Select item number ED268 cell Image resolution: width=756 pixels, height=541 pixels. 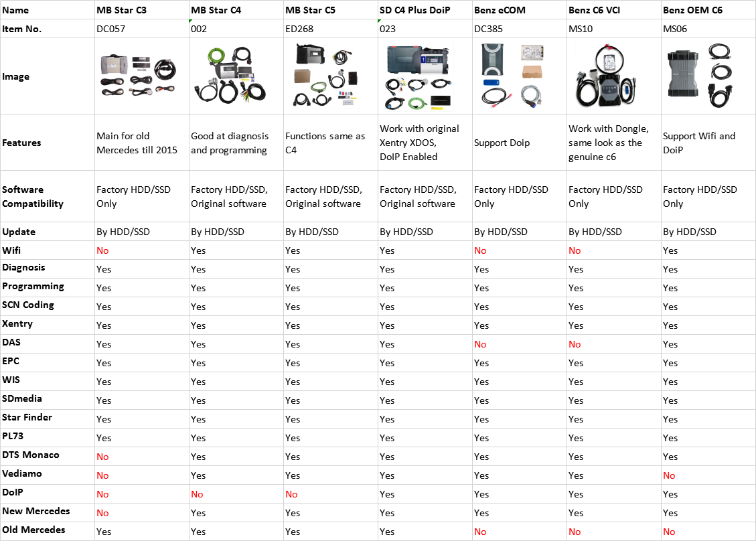pos(299,29)
